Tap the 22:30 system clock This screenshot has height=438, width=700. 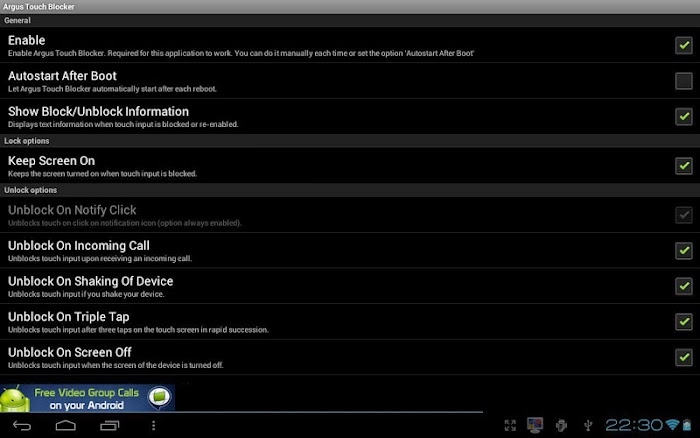coord(634,425)
